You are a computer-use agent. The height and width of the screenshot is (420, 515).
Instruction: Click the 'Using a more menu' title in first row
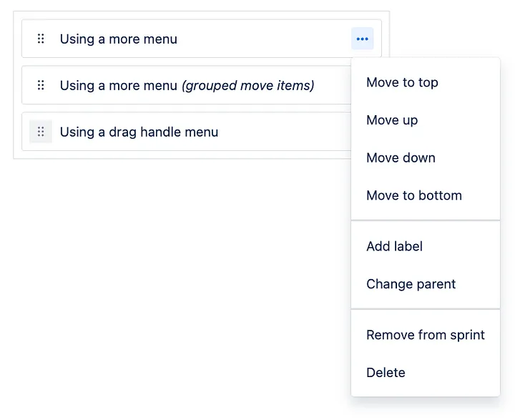pyautogui.click(x=118, y=39)
